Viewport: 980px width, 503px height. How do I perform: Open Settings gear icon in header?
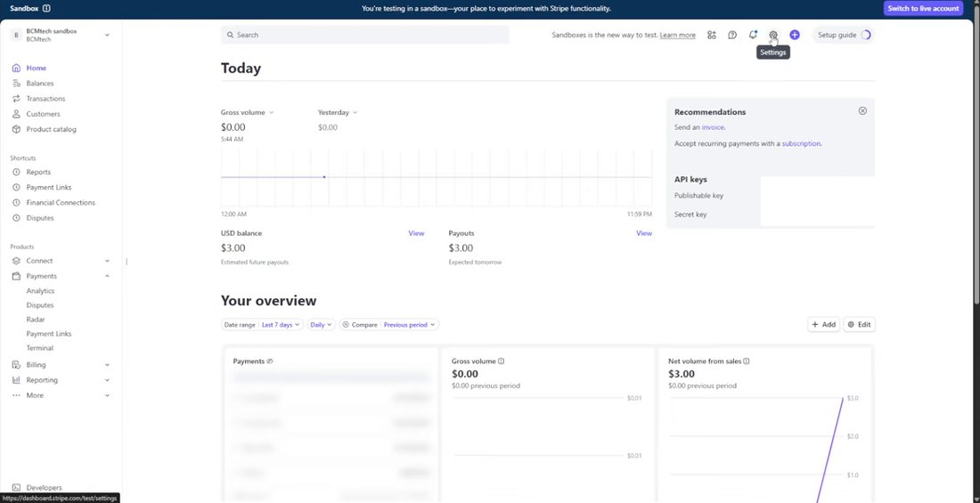coord(773,35)
